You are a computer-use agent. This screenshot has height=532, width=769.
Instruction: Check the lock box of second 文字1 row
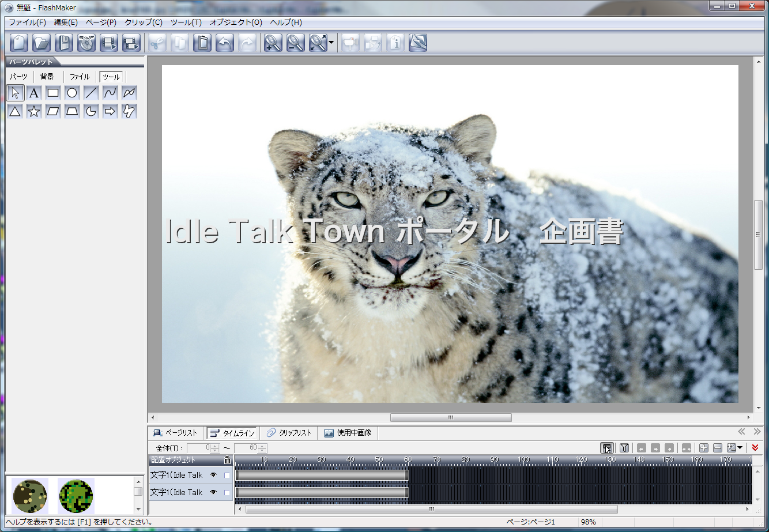[x=227, y=493]
